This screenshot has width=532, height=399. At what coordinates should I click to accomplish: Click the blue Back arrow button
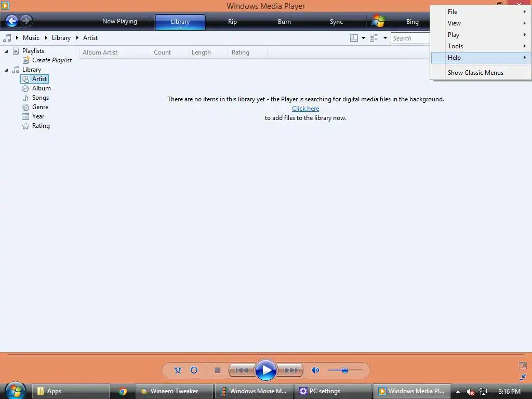point(11,21)
